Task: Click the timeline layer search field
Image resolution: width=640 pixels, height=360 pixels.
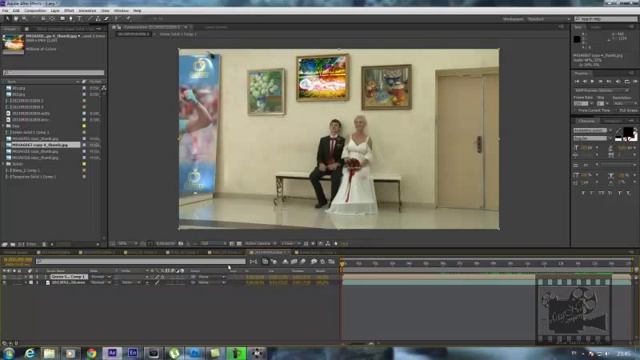Action: 140,261
